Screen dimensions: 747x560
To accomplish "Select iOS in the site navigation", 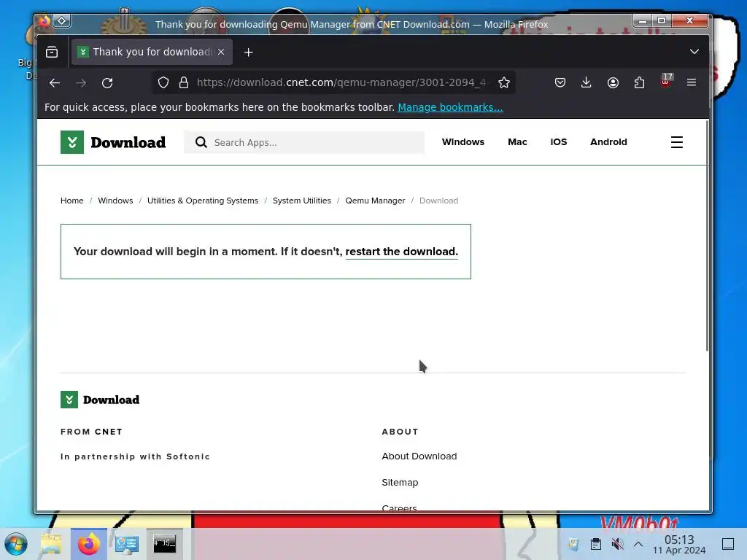I will point(558,142).
